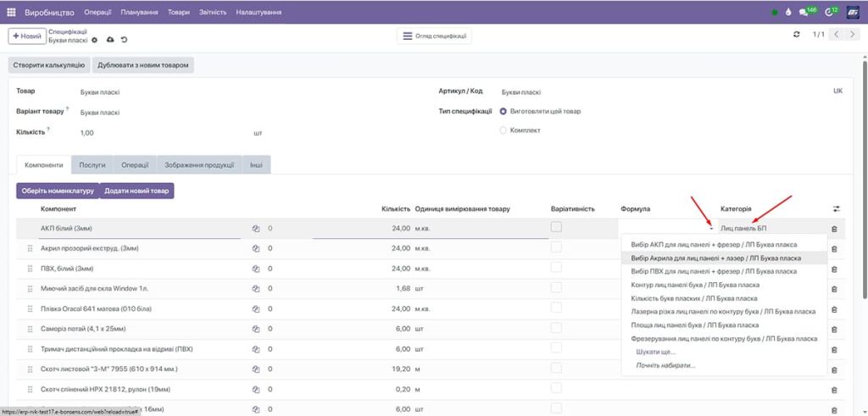Grab drag handle of Тримач дистанційний row
868x416 pixels.
click(30, 349)
